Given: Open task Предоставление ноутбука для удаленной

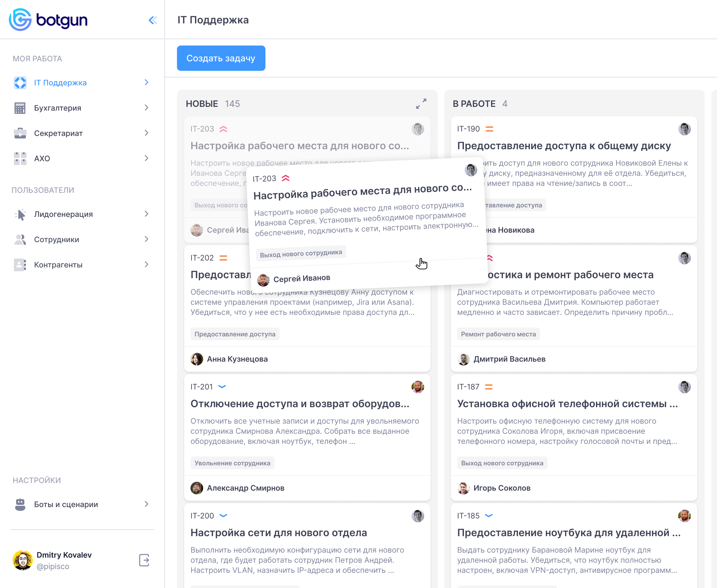Looking at the screenshot, I should (x=569, y=533).
